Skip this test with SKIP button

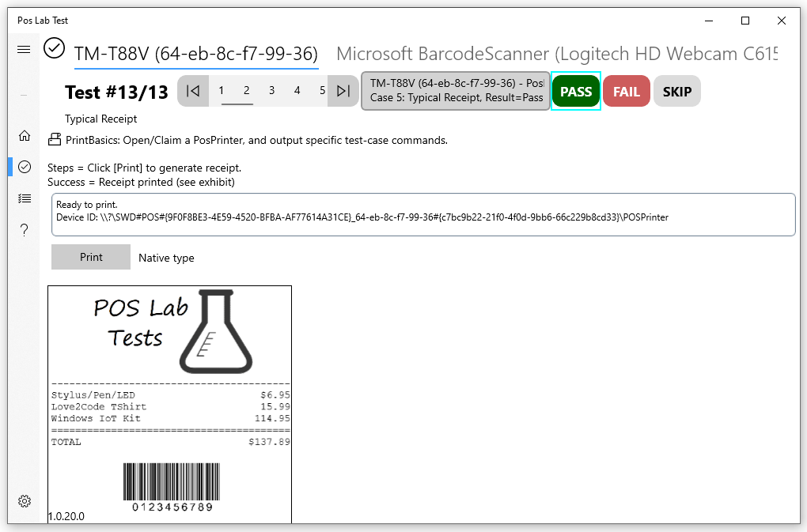point(676,92)
